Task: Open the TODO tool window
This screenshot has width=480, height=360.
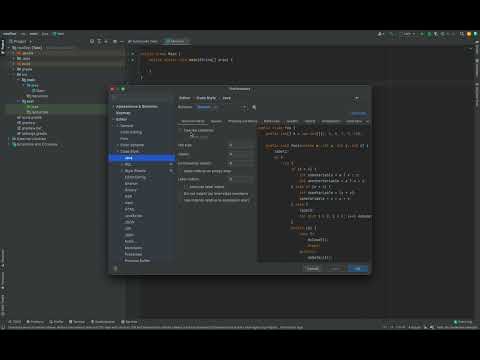Action: (15, 322)
